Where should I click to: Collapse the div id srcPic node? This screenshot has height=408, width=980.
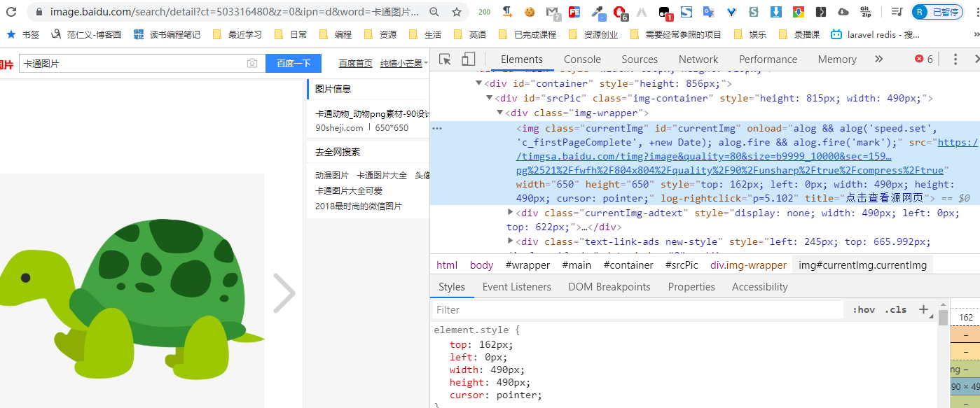tap(490, 99)
